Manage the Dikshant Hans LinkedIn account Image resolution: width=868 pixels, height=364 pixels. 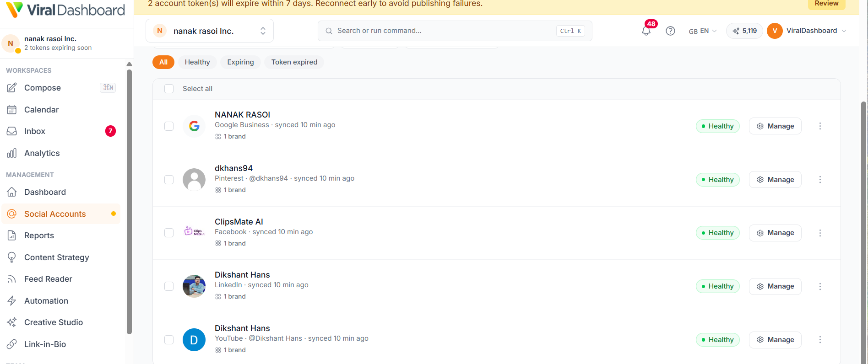point(775,286)
